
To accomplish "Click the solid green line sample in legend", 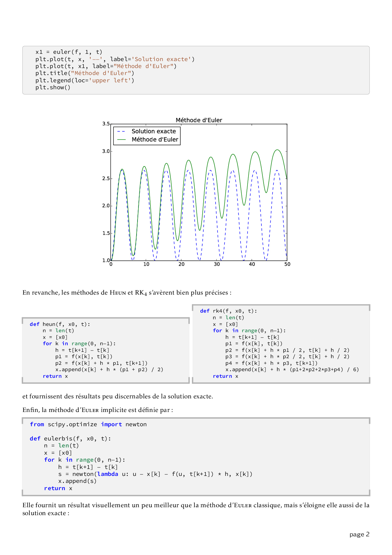I will pos(121,140).
